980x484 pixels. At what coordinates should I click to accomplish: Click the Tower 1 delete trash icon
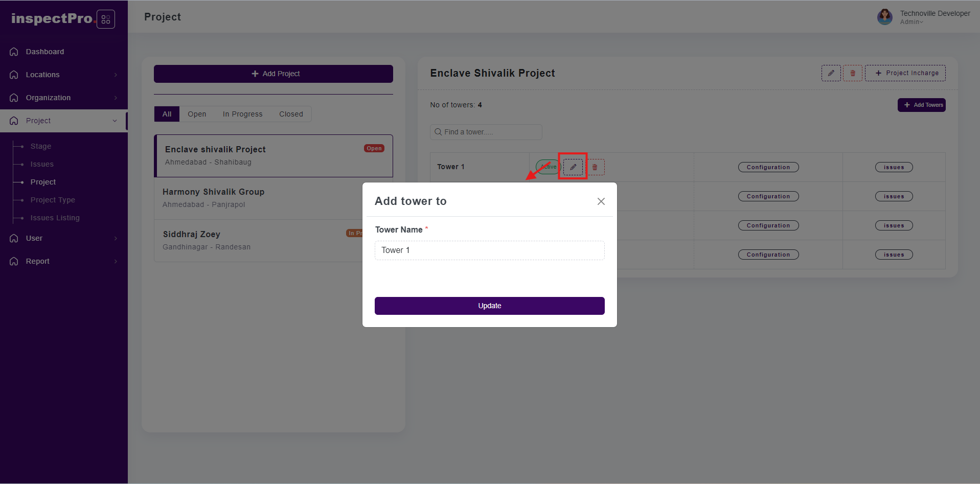[x=595, y=167]
